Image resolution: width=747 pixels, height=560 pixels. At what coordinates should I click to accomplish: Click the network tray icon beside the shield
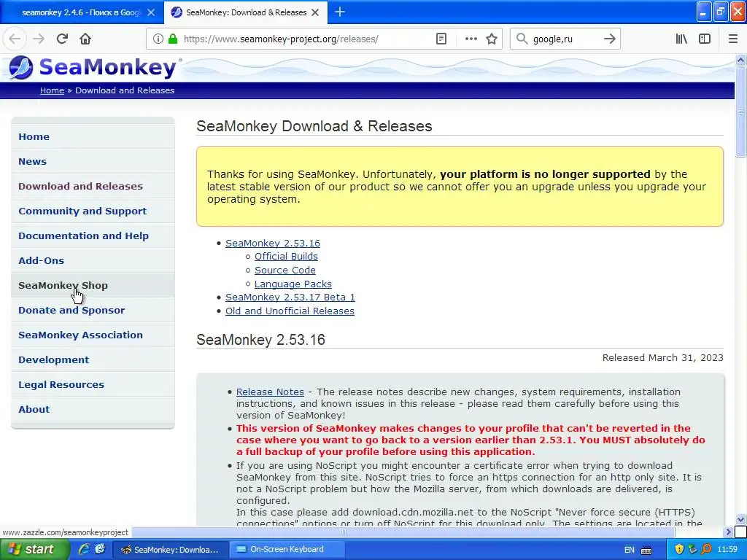[x=693, y=550]
